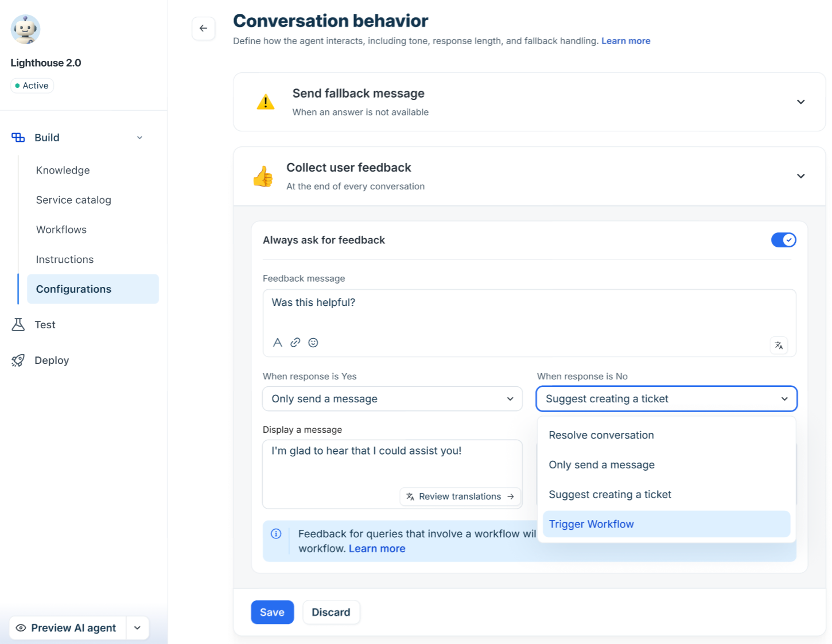Image resolution: width=832 pixels, height=644 pixels.
Task: Toggle Always ask for feedback switch
Action: tap(783, 240)
